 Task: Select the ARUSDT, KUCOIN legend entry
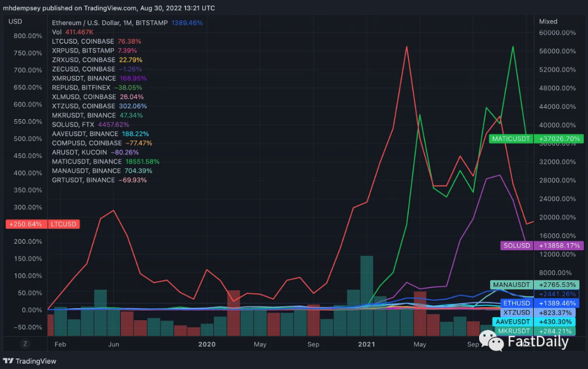point(95,152)
